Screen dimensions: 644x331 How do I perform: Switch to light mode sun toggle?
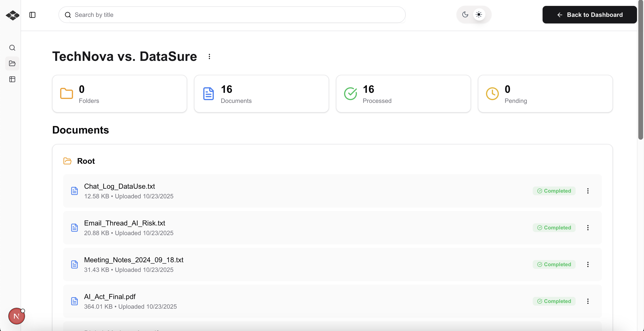479,14
